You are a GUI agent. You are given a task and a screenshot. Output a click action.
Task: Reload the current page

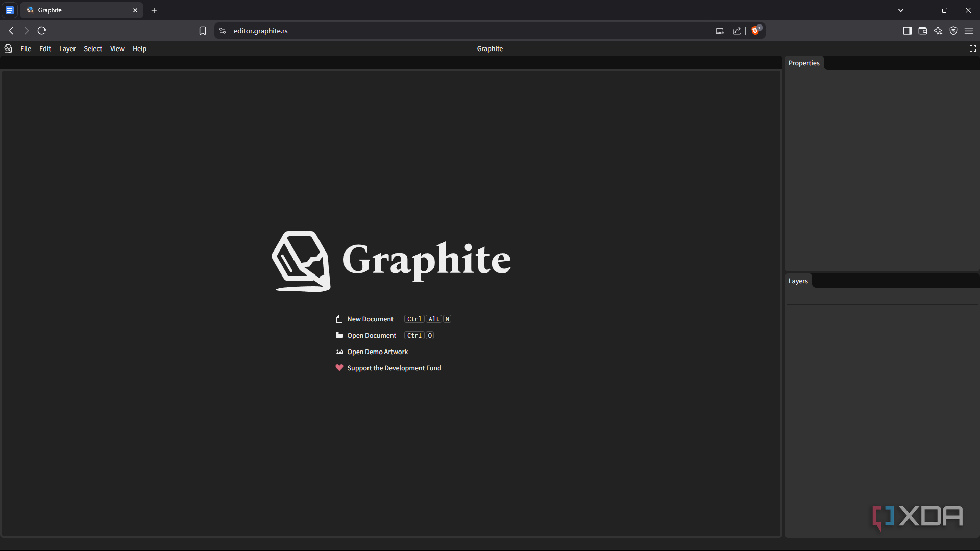point(42,31)
